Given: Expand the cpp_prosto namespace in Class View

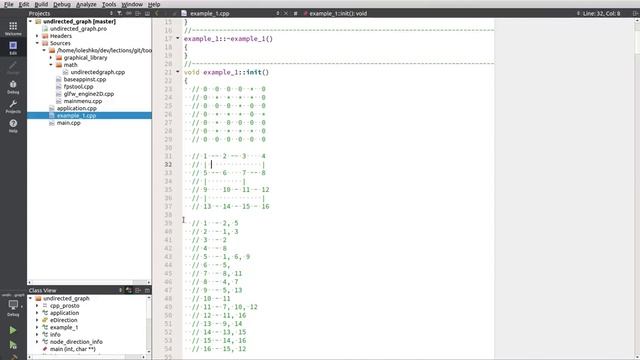Looking at the screenshot, I should pos(37,306).
